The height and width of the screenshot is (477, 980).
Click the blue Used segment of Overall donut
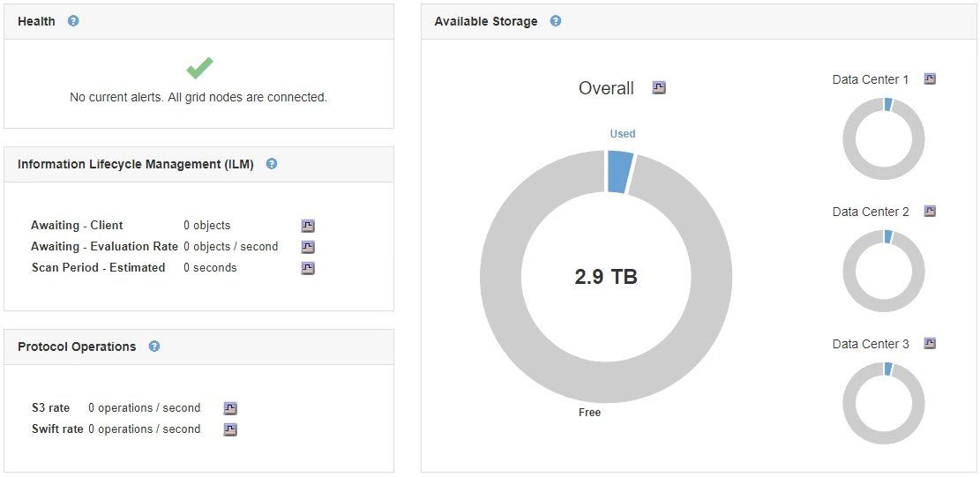pyautogui.click(x=619, y=171)
